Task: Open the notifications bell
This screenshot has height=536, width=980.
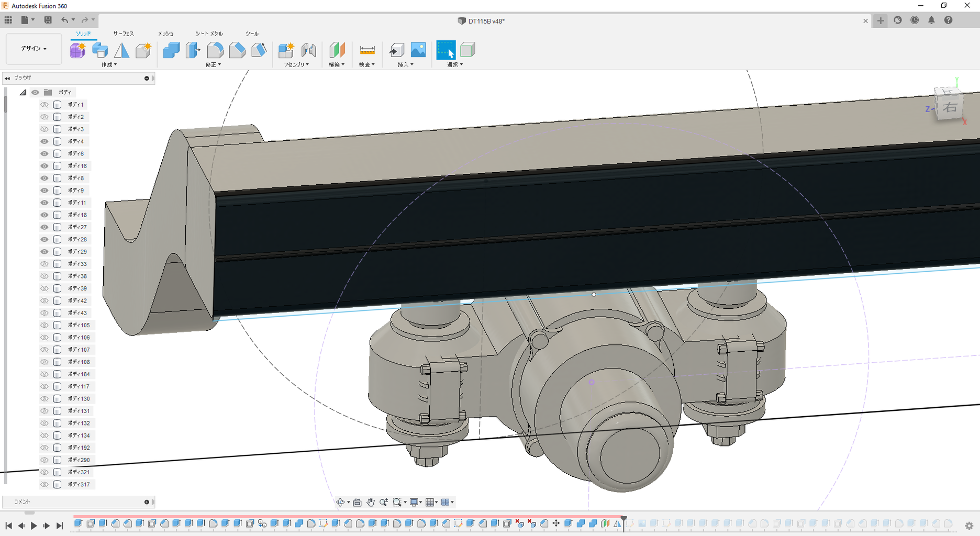Action: coord(931,20)
